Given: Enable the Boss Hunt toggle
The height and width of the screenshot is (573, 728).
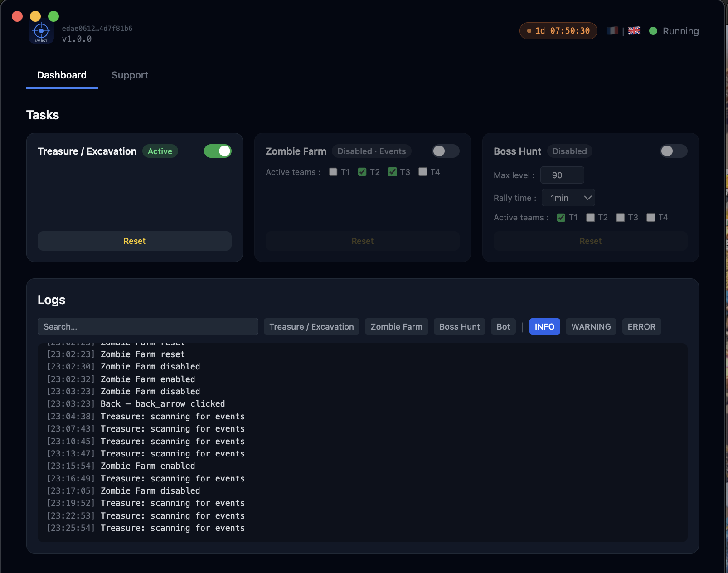Looking at the screenshot, I should point(673,151).
